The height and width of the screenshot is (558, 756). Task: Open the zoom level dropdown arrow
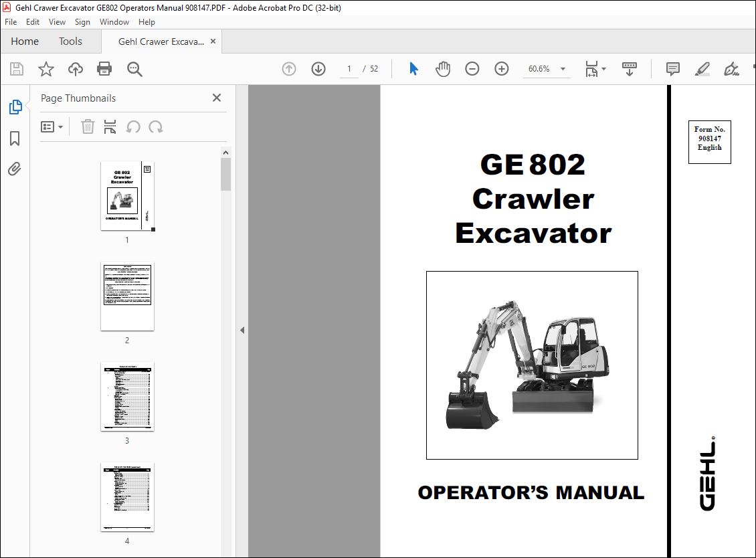[x=563, y=69]
